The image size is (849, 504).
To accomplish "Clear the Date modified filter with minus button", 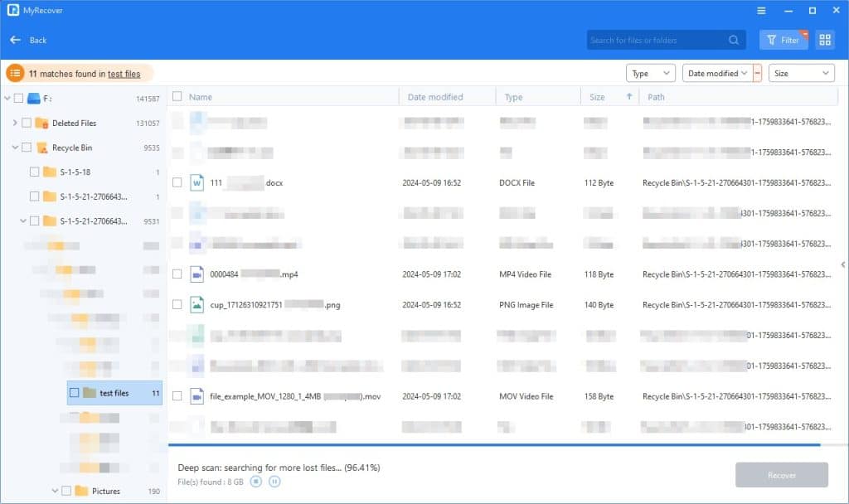I will pos(758,73).
